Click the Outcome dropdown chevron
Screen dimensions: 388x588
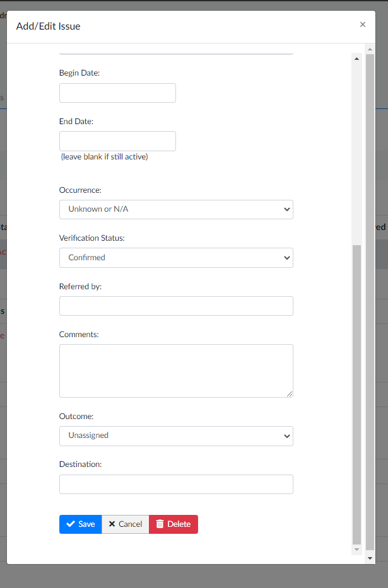pos(286,435)
